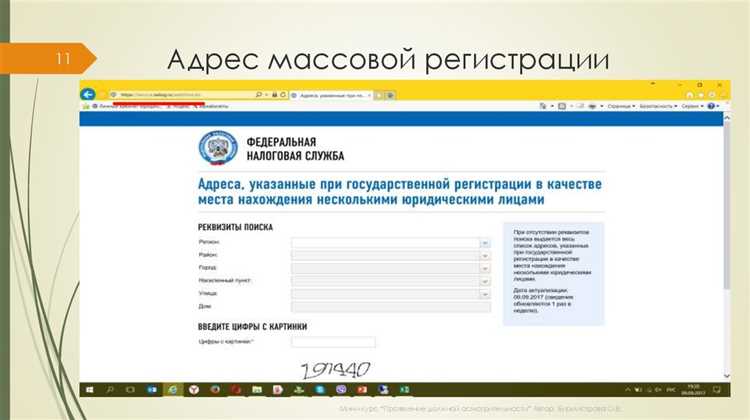Open the Windows Start button in taskbar
This screenshot has height=420, width=750.
tap(89, 390)
